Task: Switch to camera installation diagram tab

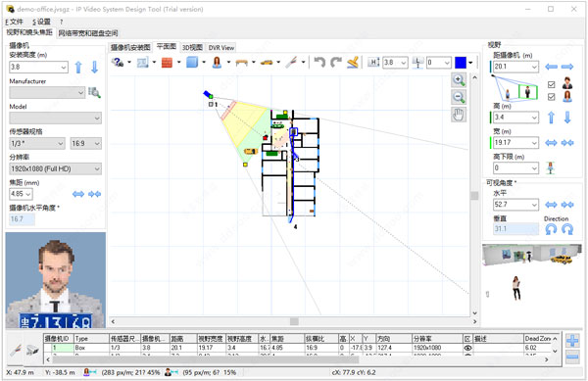Action: click(x=130, y=48)
